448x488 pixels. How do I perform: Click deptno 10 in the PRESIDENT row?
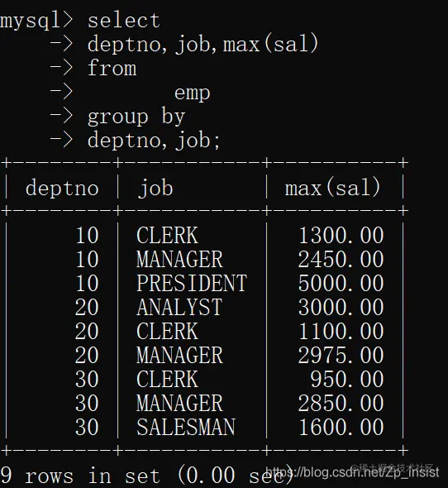coord(87,283)
